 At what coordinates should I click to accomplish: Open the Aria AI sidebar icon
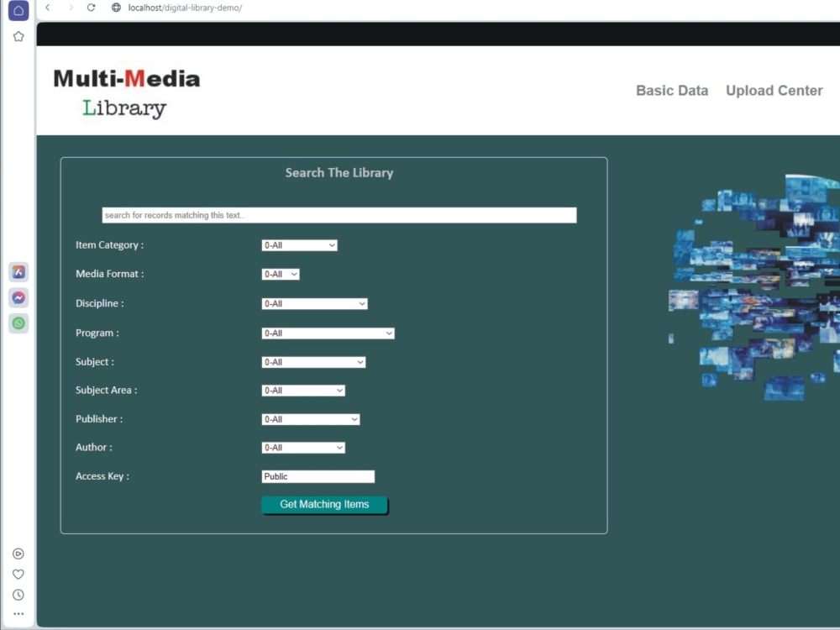click(x=18, y=272)
